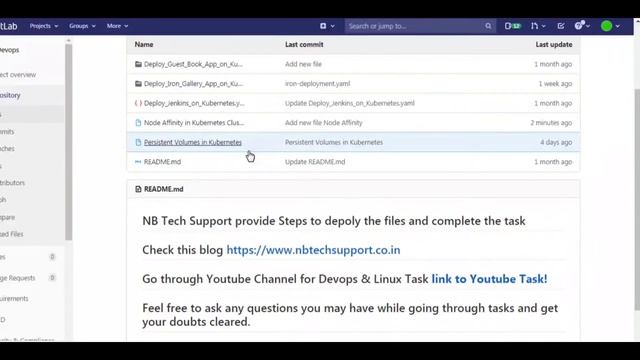Expand the More dropdown menu
Viewport: 640px width, 360px height.
pos(117,26)
